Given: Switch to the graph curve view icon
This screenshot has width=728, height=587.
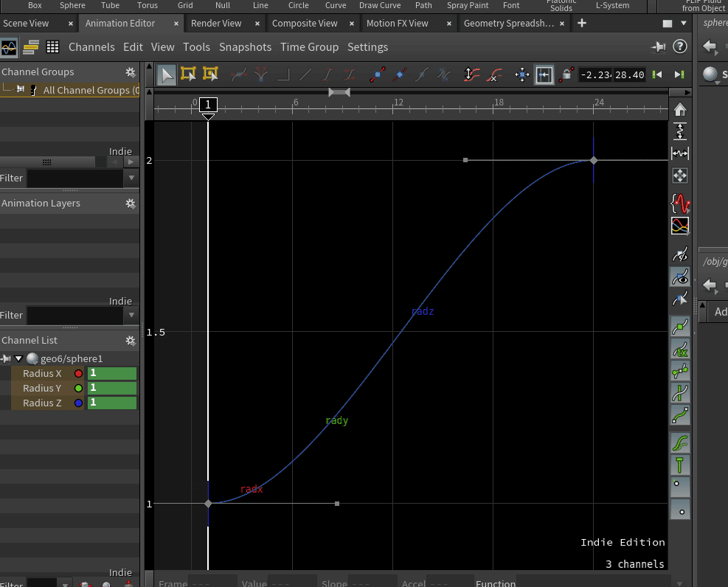Looking at the screenshot, I should (9, 47).
